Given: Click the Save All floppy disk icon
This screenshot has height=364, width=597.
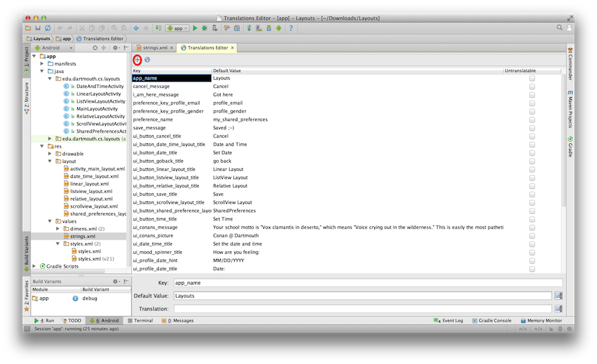Looking at the screenshot, I should [x=38, y=28].
